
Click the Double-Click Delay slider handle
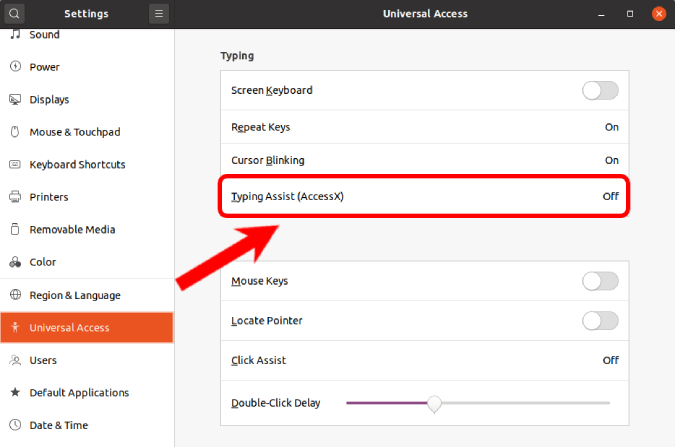pos(434,404)
